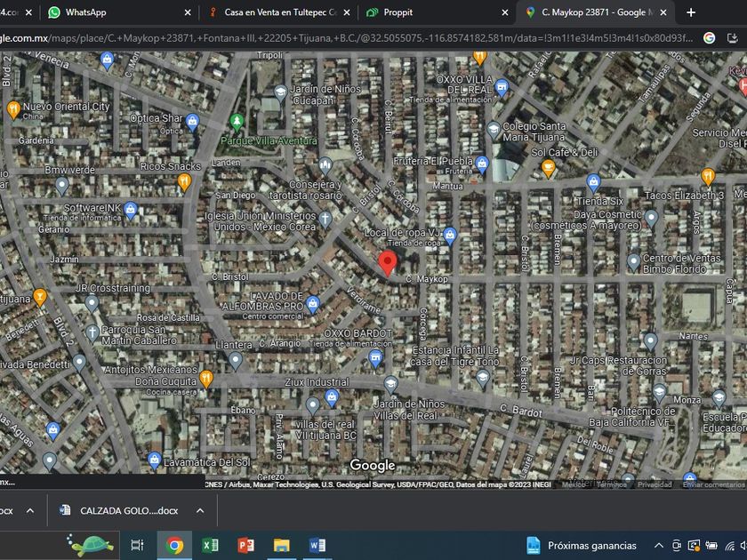
Task: Click the Google lens icon in address bar
Action: coord(709,37)
